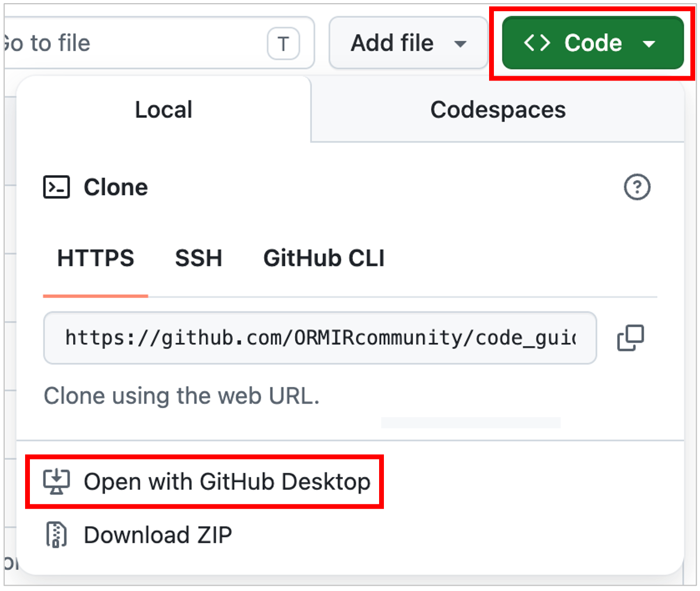Select the SSH clone option
The height and width of the screenshot is (591, 700).
[x=199, y=258]
